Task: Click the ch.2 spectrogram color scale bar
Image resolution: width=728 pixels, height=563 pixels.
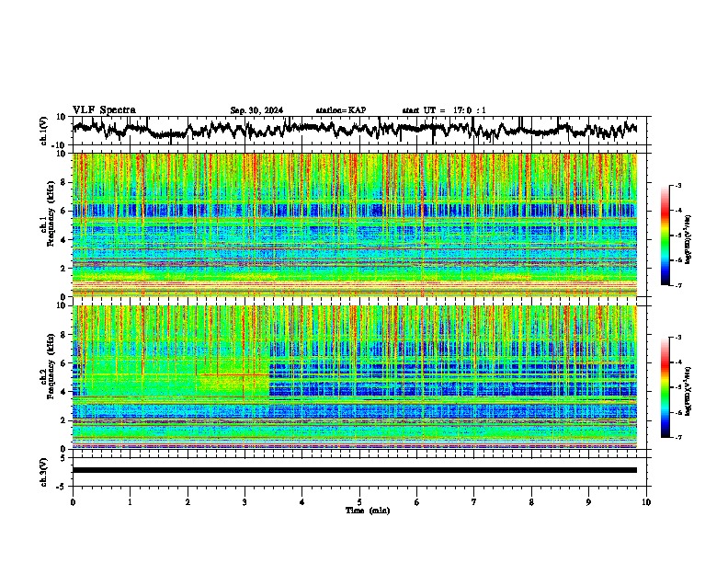Action: pos(665,387)
